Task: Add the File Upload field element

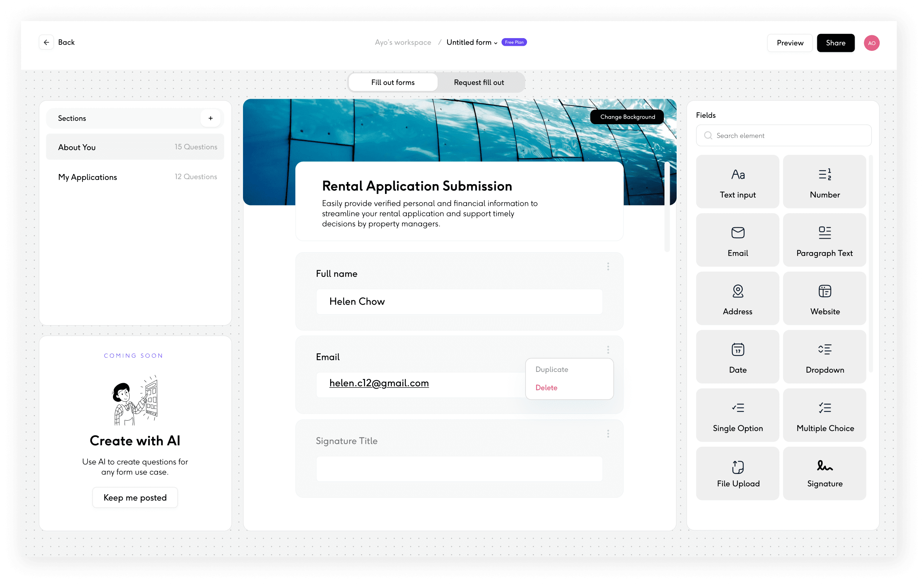Action: pyautogui.click(x=737, y=474)
